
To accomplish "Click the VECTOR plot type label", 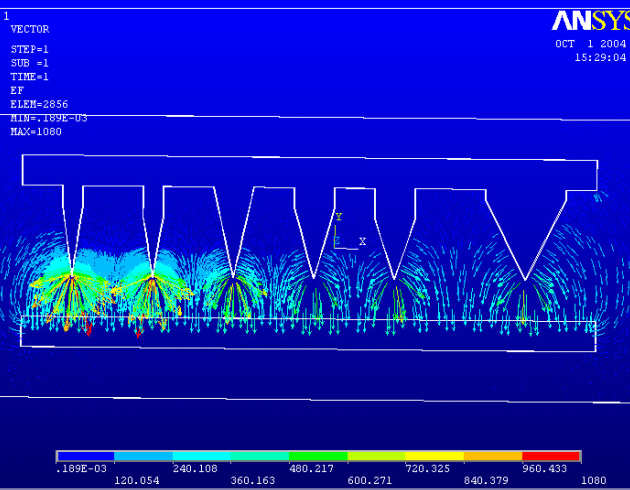I will click(x=29, y=30).
